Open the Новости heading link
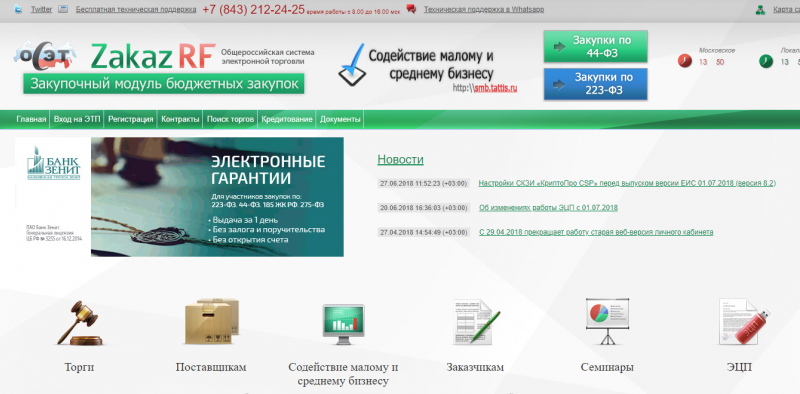 coord(401,159)
